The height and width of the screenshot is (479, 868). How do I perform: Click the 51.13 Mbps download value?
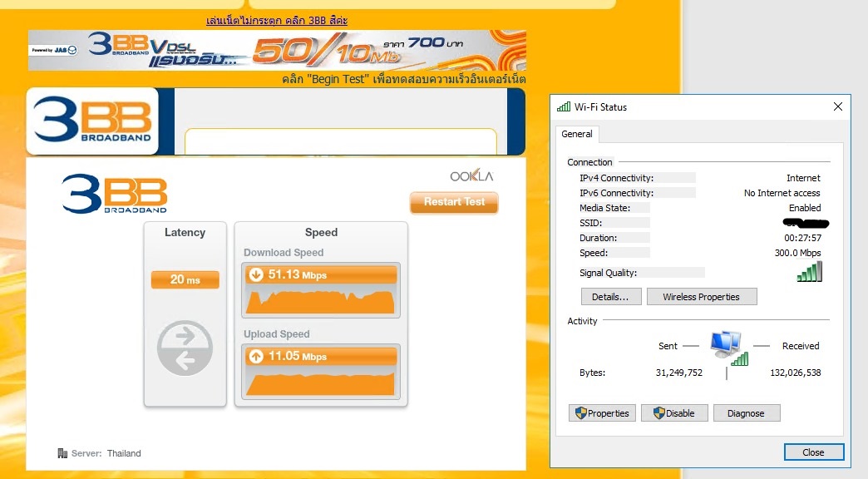pos(298,274)
